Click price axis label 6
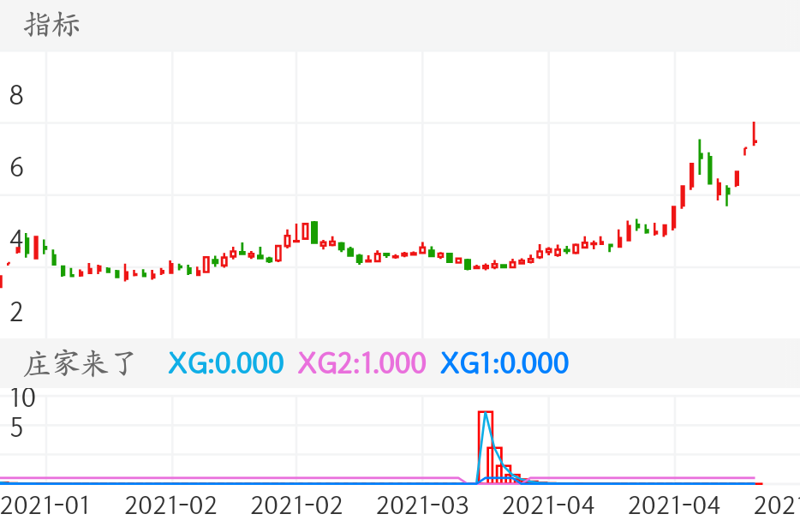Viewport: 800px width, 532px height. pyautogui.click(x=16, y=167)
